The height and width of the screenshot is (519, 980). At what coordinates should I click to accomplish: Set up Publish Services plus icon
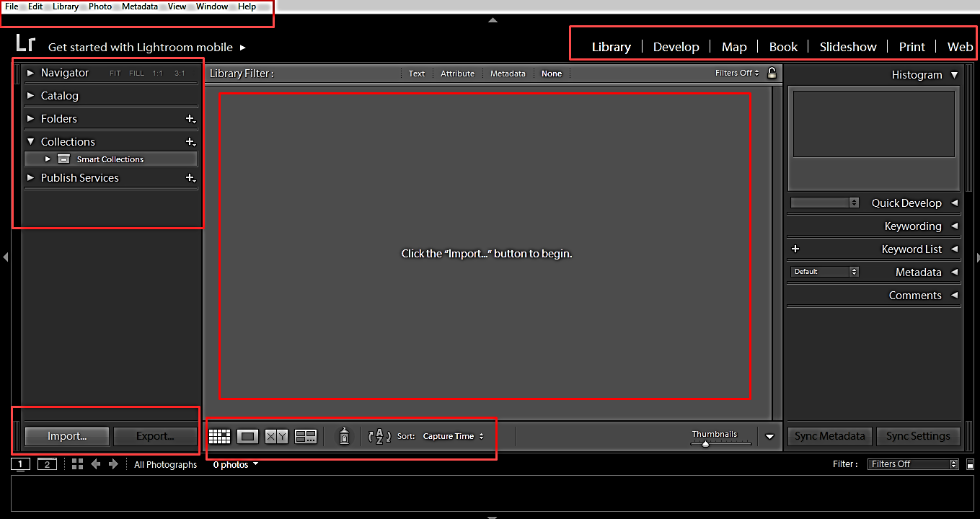coord(190,178)
